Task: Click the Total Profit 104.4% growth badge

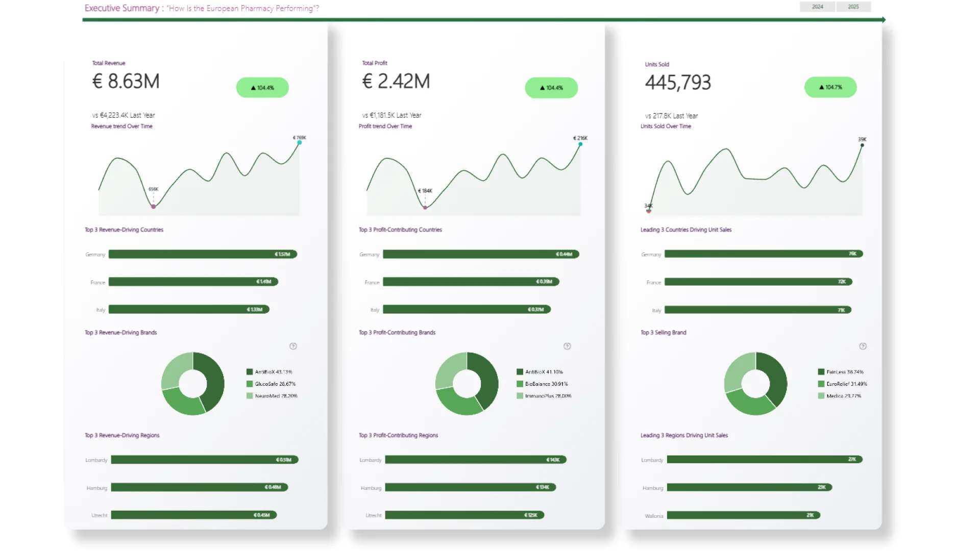Action: pyautogui.click(x=551, y=88)
